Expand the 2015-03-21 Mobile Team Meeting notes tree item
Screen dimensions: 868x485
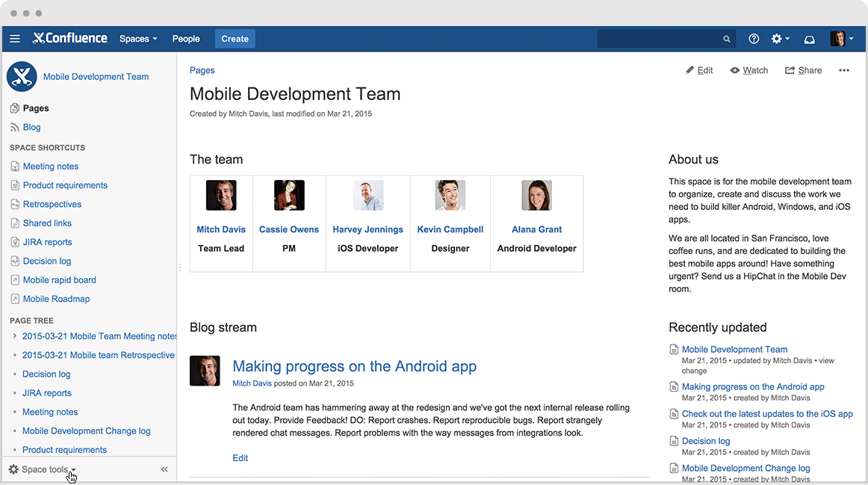[13, 336]
